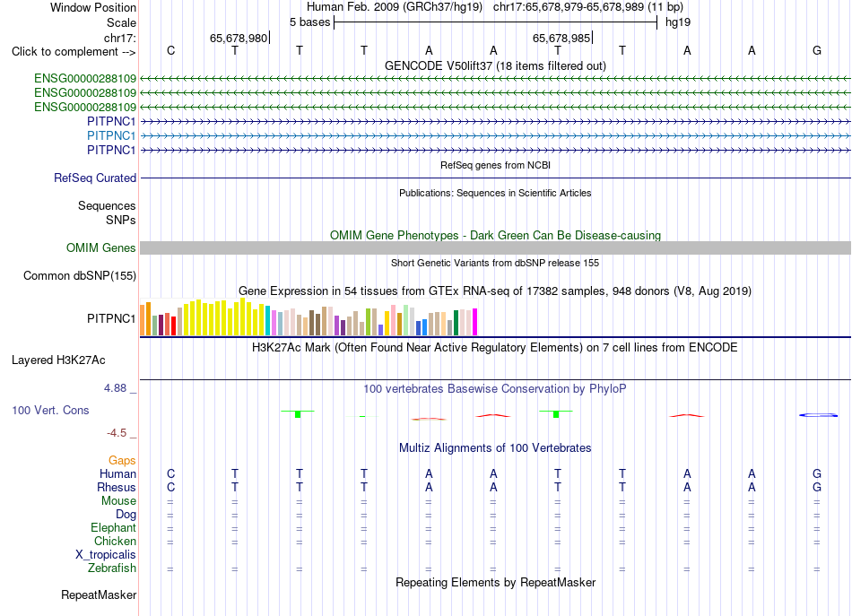Select the Scale track label
The width and height of the screenshot is (852, 616).
121,22
